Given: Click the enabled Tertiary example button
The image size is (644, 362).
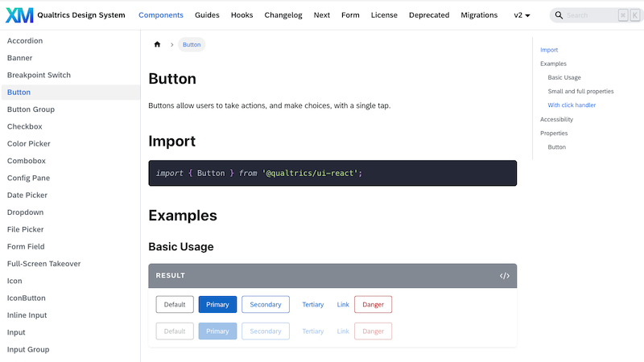Looking at the screenshot, I should pyautogui.click(x=313, y=305).
